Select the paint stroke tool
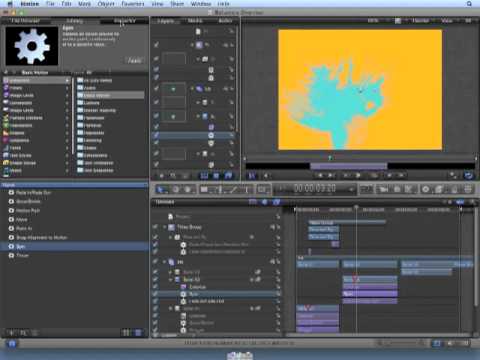 pos(233,189)
